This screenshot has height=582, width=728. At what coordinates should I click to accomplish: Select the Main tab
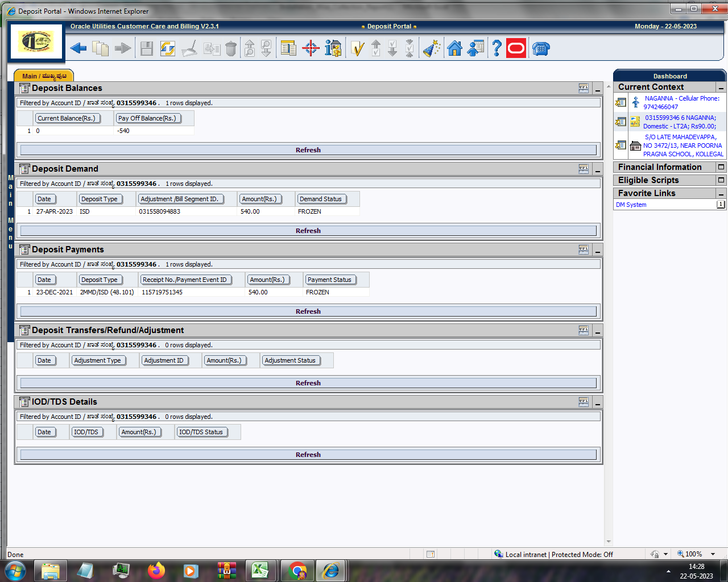44,76
